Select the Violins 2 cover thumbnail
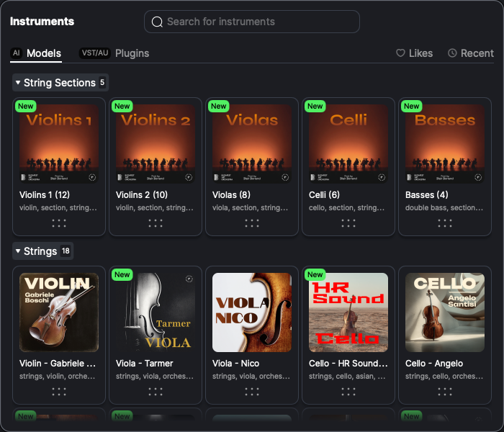Image resolution: width=504 pixels, height=432 pixels. 156,144
